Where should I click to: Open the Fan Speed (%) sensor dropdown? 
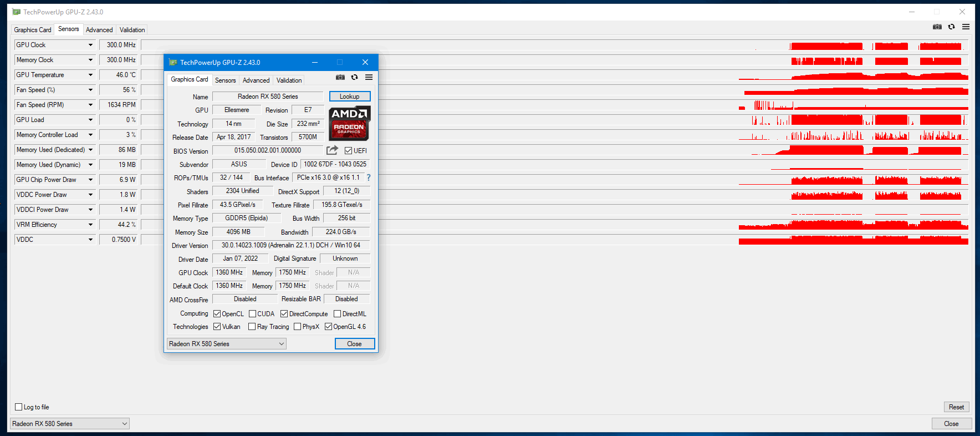[x=90, y=90]
